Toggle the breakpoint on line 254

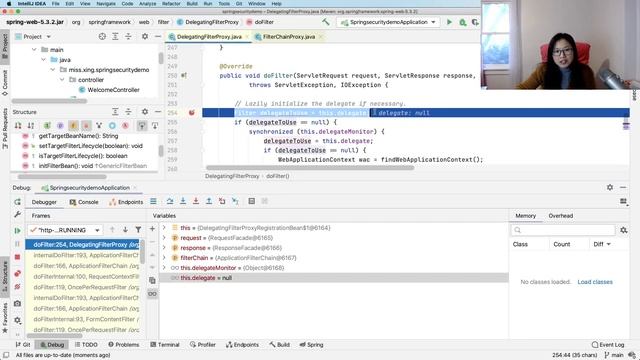[x=191, y=113]
